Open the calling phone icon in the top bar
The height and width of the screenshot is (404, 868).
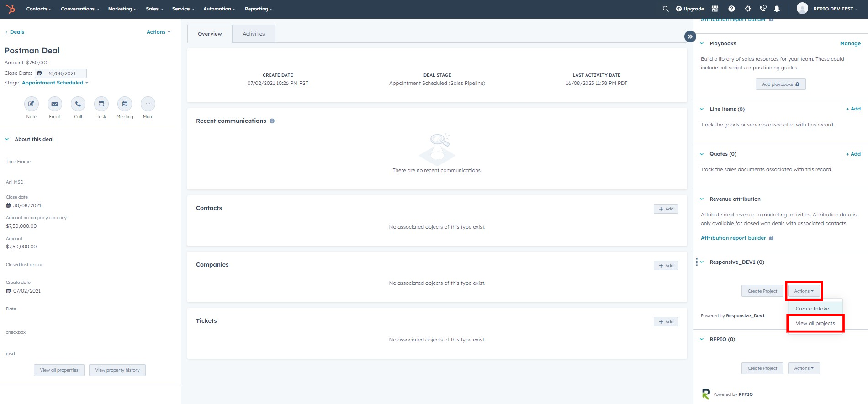[x=763, y=9]
